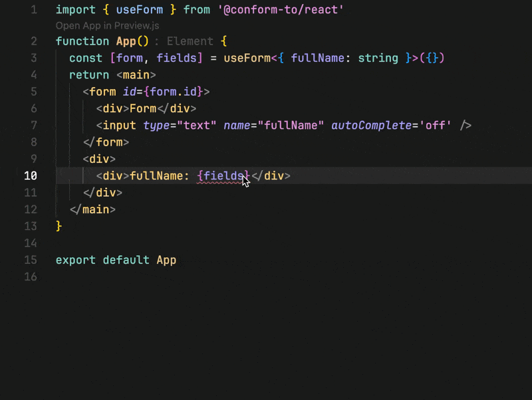Click the 'Element' inlay type hint
532x400 pixels.
(190, 41)
